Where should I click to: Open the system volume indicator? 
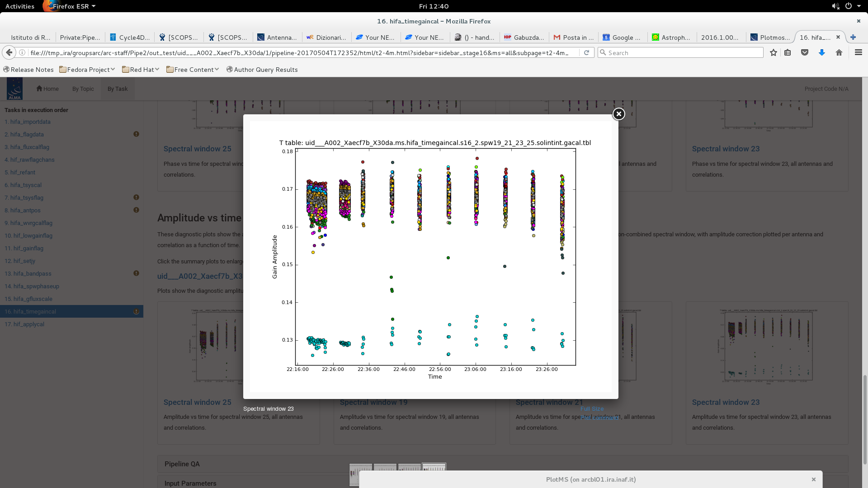tap(835, 6)
